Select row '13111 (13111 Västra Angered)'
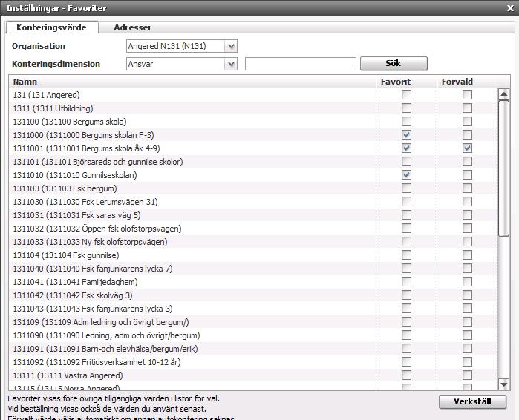519x420 pixels. (253, 375)
